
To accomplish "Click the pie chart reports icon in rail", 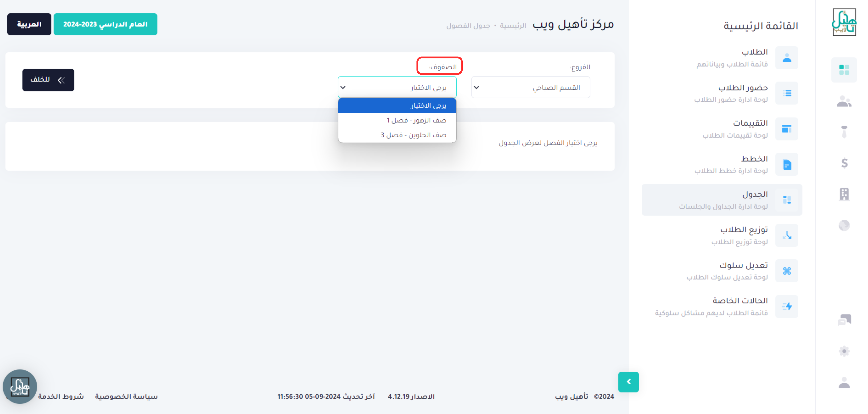I will pyautogui.click(x=844, y=225).
